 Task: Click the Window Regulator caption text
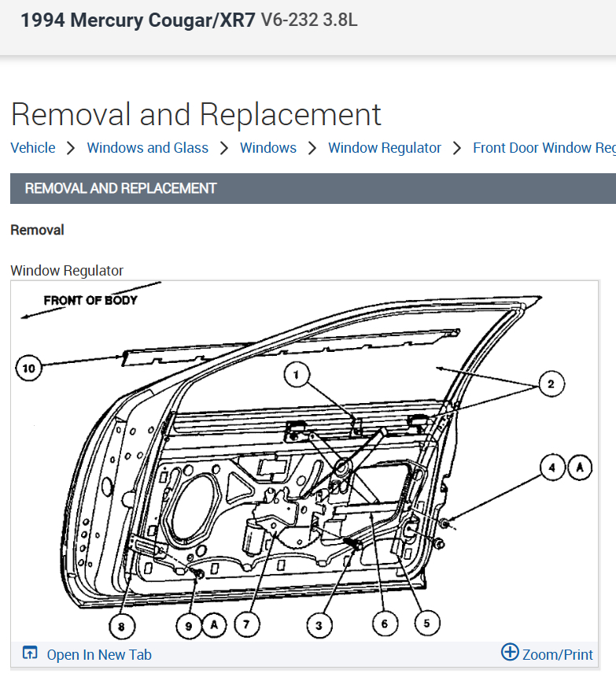[x=67, y=271]
